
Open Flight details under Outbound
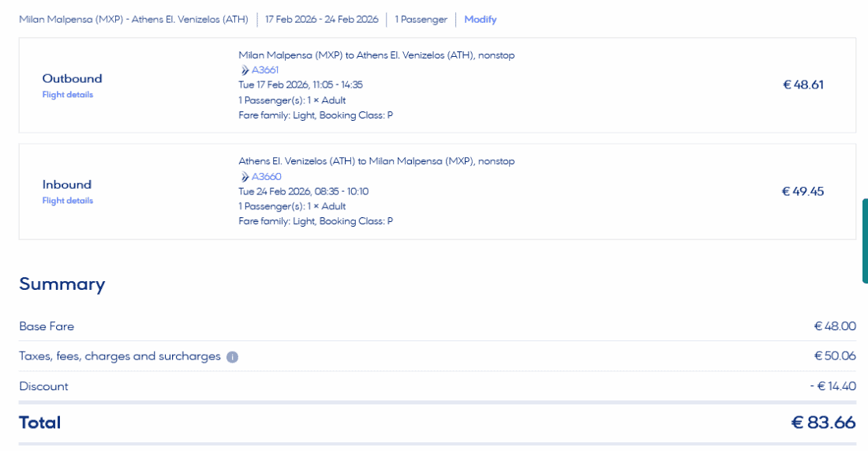pyautogui.click(x=67, y=95)
